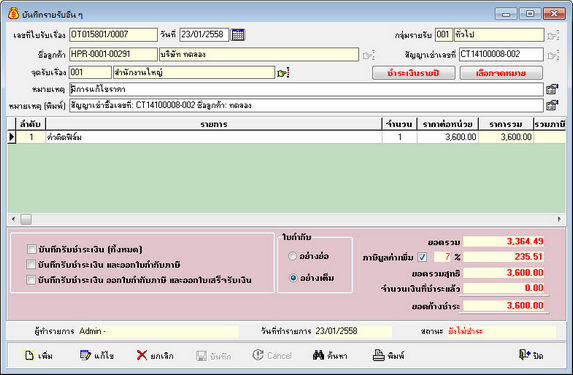573x375 pixels.
Task: Click the horizontal scrollbar thumb
Action: point(26,219)
